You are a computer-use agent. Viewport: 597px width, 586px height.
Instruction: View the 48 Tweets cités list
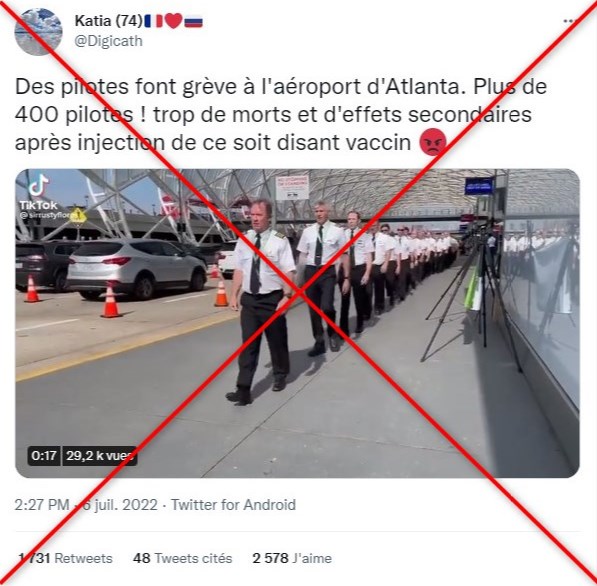[x=182, y=558]
